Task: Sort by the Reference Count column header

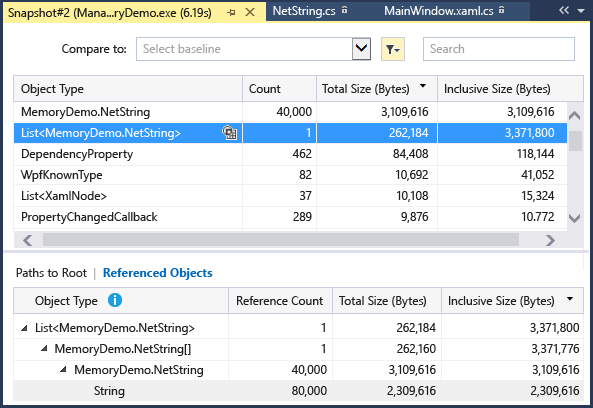Action: pos(279,301)
